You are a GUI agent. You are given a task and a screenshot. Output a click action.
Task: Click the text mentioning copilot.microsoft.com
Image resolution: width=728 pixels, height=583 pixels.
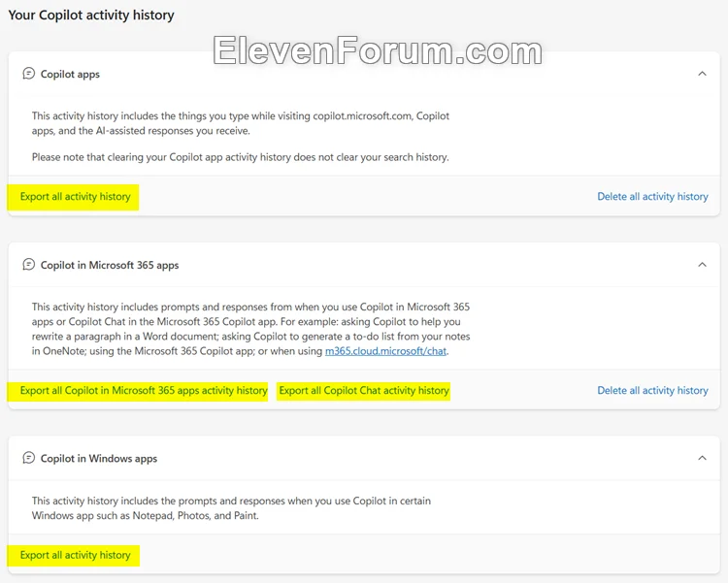(241, 123)
